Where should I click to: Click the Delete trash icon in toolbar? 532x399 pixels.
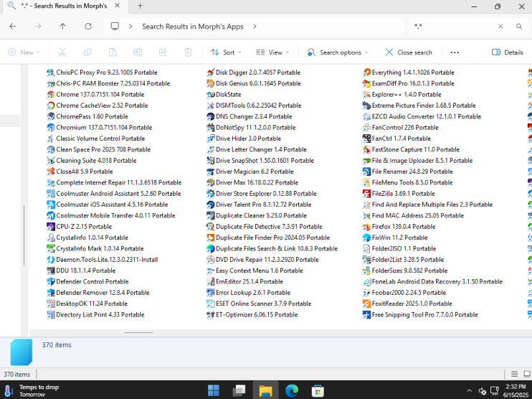[188, 52]
